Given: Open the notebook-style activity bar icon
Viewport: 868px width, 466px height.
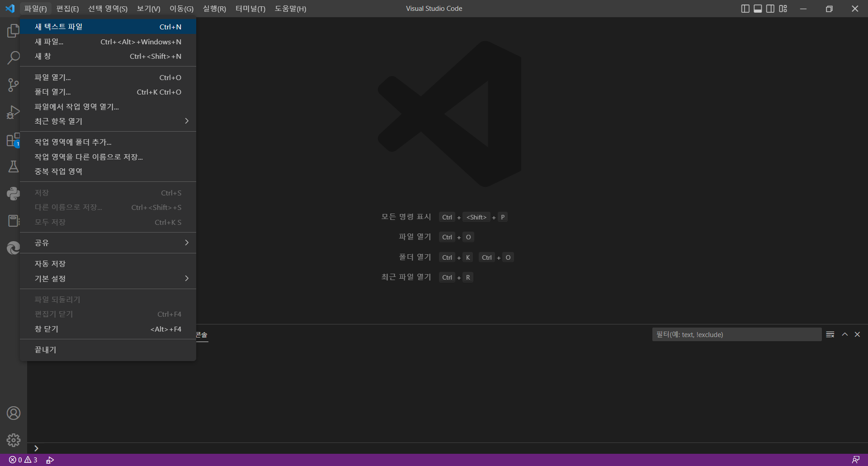Looking at the screenshot, I should click(x=13, y=221).
